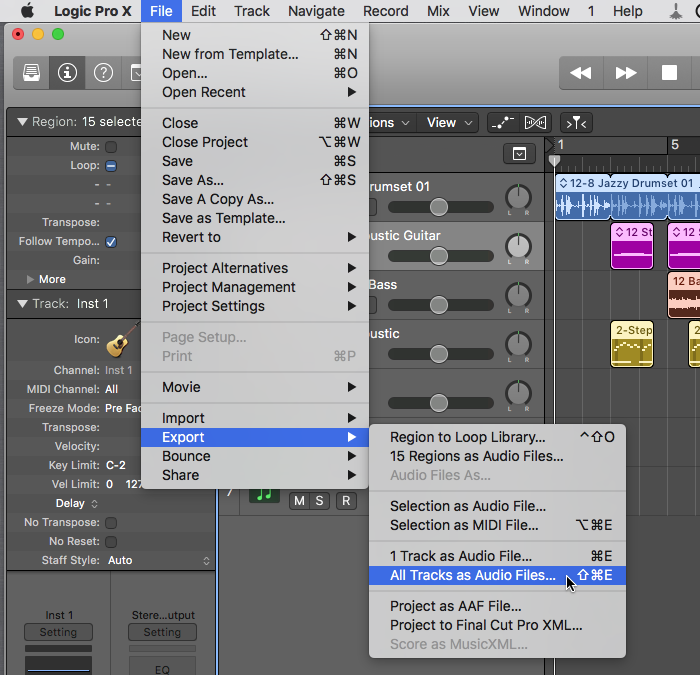Click the Rewind transport button
Viewport: 700px width, 675px height.
point(581,73)
